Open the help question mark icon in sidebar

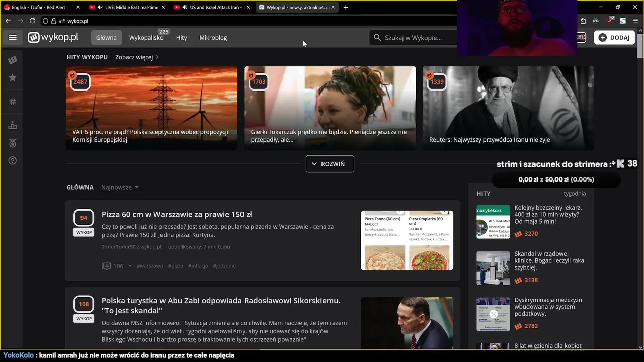pos(13,161)
